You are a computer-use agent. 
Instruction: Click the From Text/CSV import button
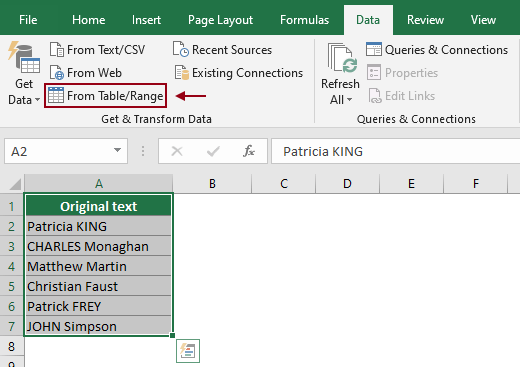tap(97, 50)
